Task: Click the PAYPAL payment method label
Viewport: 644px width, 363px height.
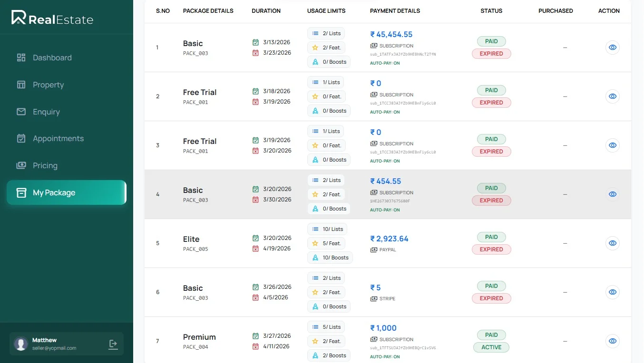Action: (x=388, y=249)
